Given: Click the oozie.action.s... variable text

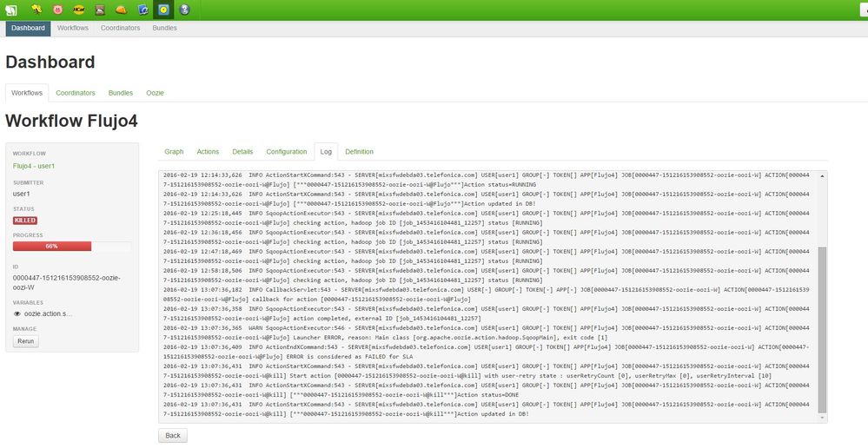Looking at the screenshot, I should [48, 313].
